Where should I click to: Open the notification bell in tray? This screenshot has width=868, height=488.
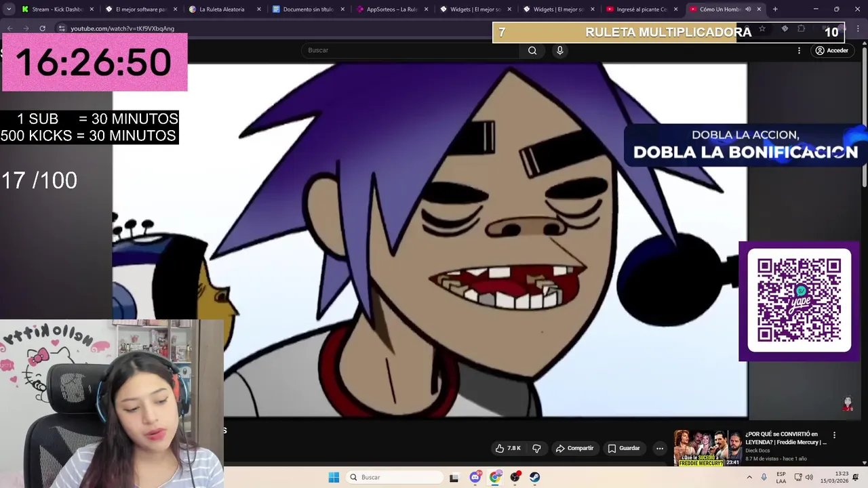(x=856, y=477)
